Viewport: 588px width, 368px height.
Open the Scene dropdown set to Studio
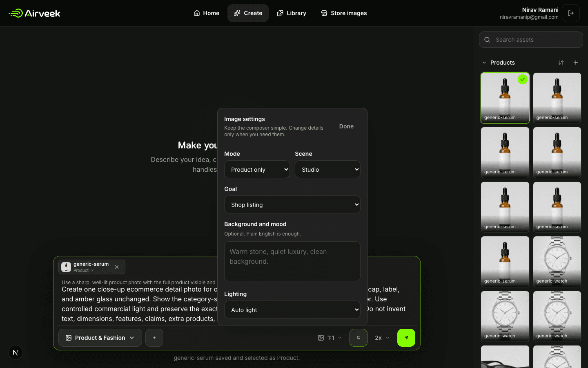pyautogui.click(x=327, y=169)
